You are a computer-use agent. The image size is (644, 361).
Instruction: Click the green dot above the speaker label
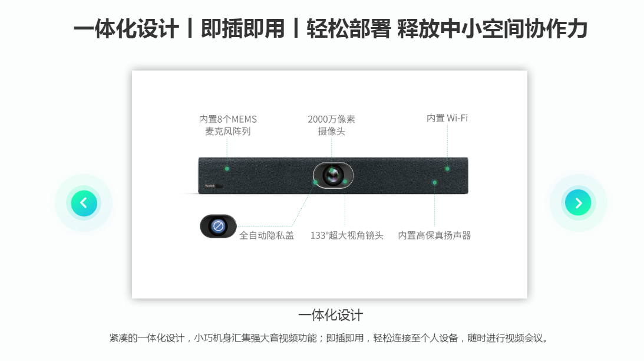click(434, 182)
